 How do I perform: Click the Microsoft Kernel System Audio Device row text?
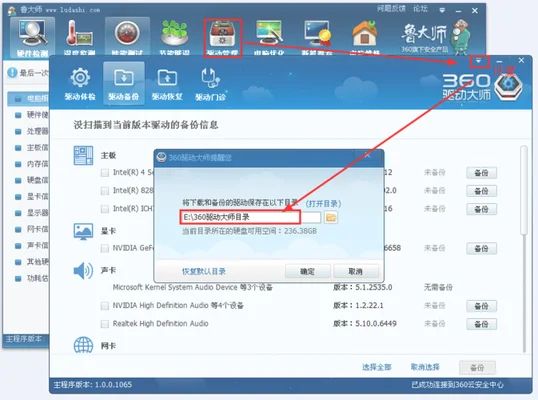coord(192,287)
